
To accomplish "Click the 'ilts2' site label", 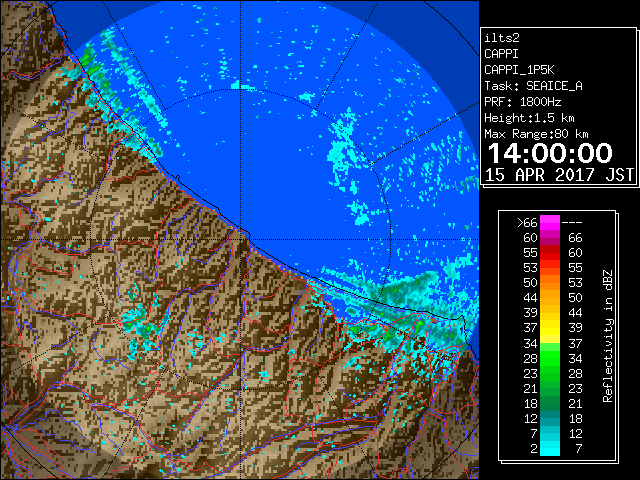I will [502, 38].
